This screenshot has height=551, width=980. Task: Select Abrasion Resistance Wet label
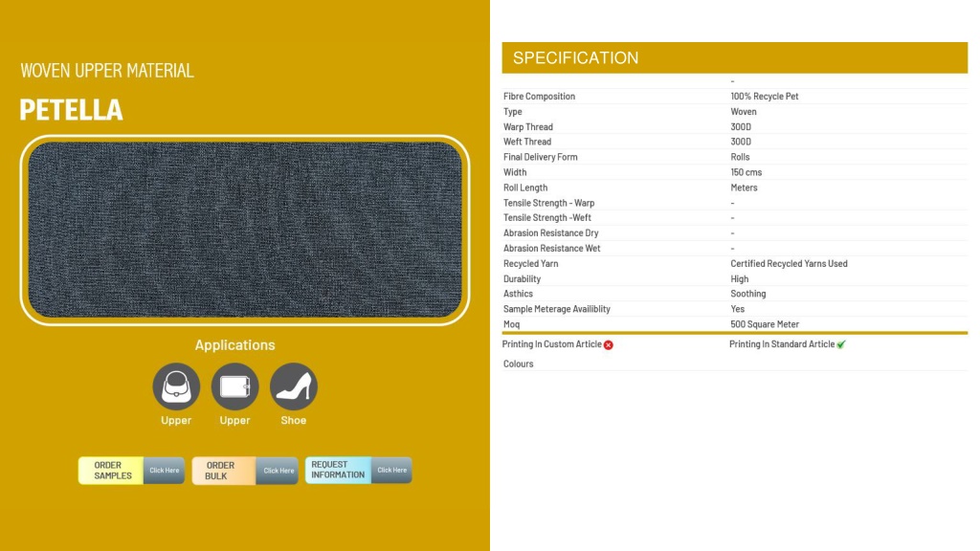click(551, 248)
